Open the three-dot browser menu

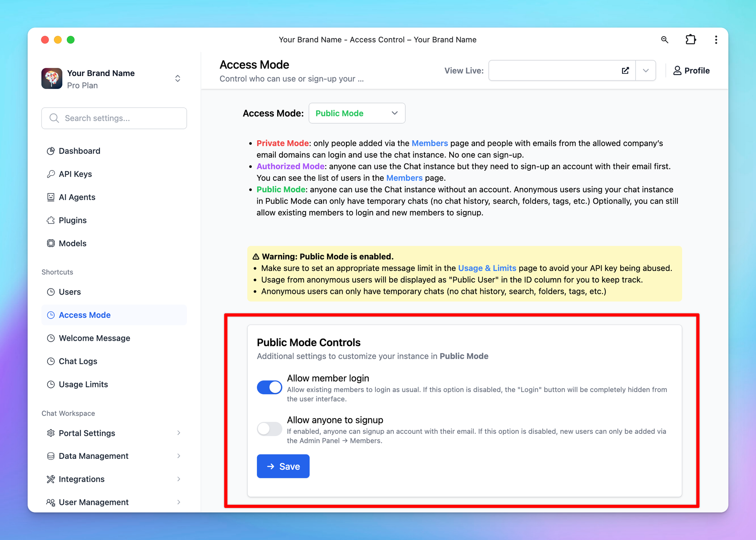tap(716, 39)
